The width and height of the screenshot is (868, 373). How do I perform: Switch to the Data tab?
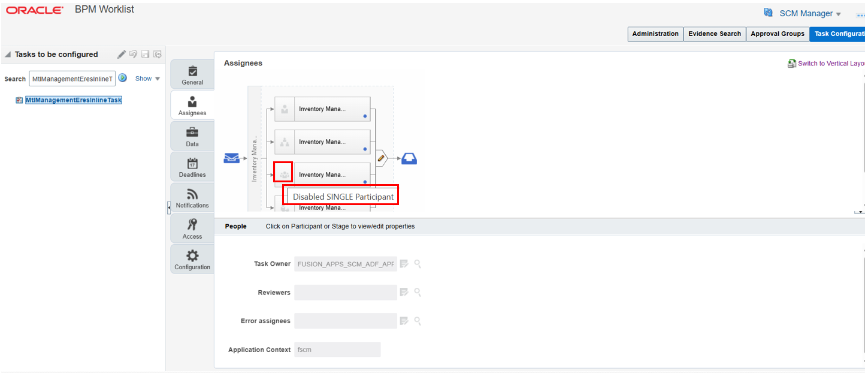192,136
